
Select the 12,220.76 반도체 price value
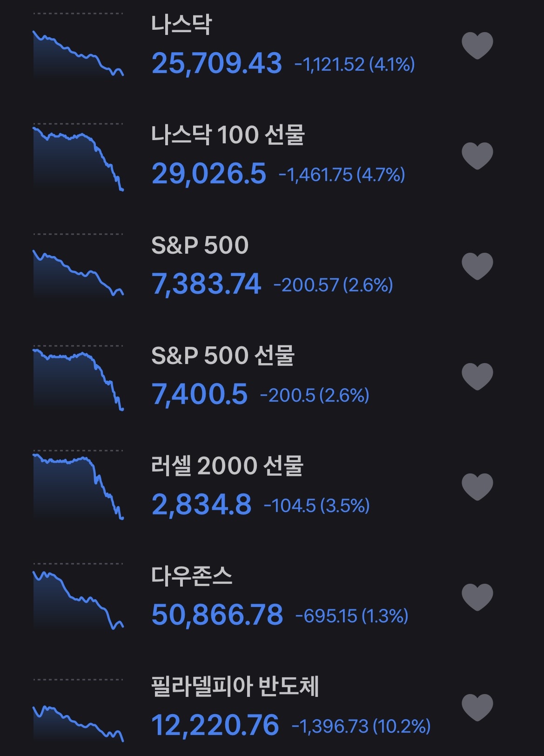[x=215, y=725]
